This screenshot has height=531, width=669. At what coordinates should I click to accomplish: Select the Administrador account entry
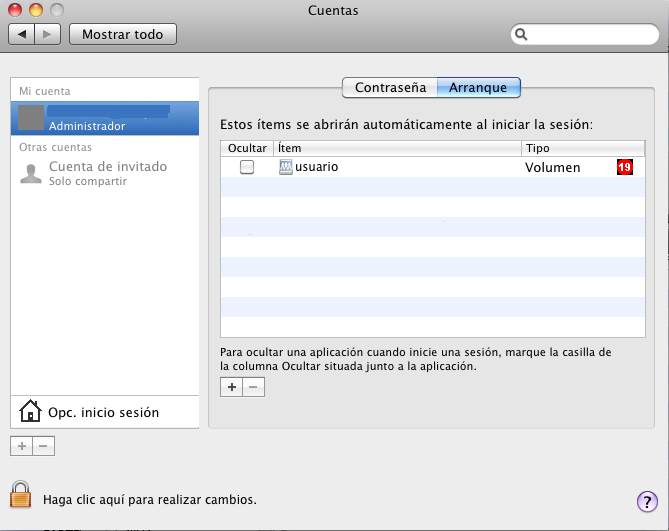tap(105, 118)
